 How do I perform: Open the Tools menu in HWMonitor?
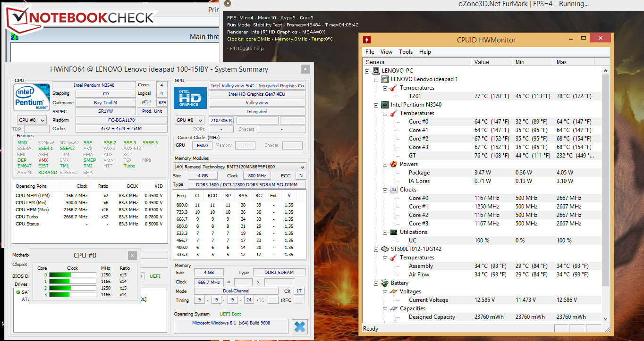(x=406, y=52)
